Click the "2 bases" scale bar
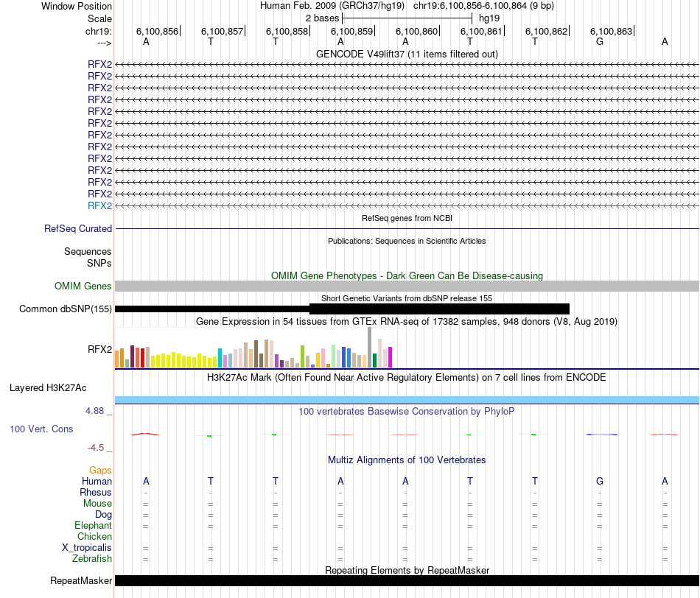Image resolution: width=700 pixels, height=598 pixels. 407,18
